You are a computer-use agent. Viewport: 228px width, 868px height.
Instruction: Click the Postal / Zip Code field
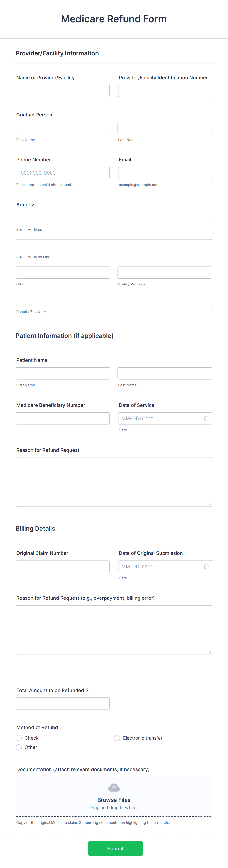114,300
